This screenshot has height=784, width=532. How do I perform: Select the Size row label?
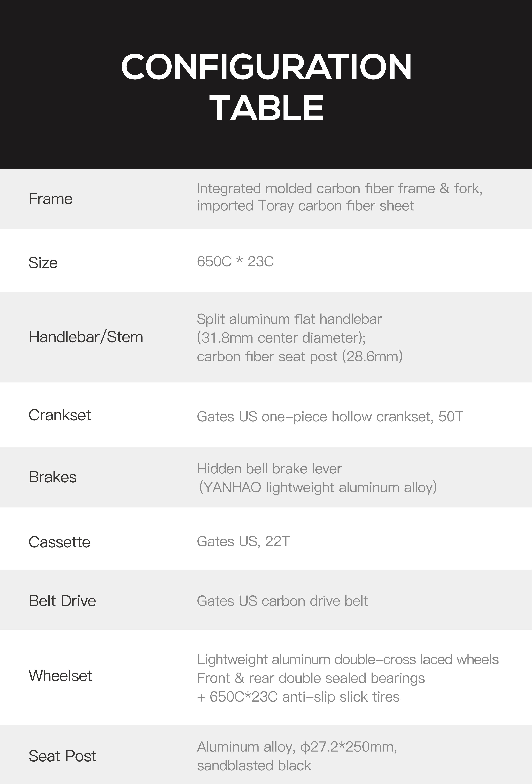(43, 263)
